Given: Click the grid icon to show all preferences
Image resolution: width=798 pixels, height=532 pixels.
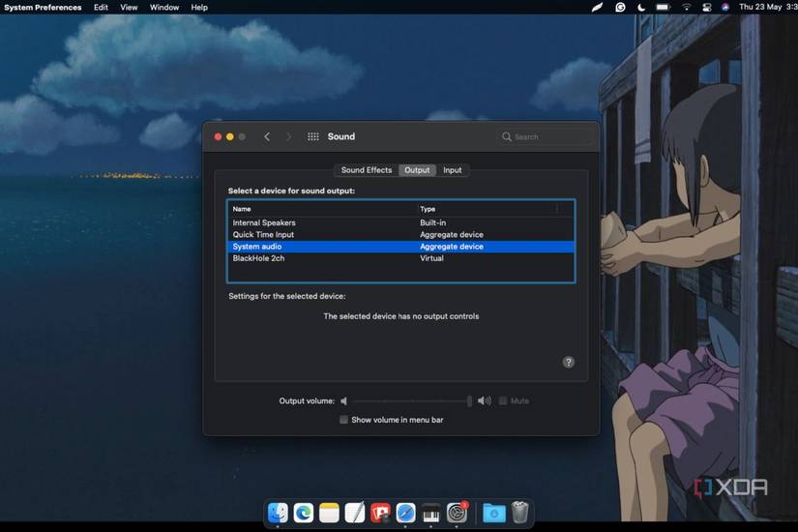Looking at the screenshot, I should 313,137.
